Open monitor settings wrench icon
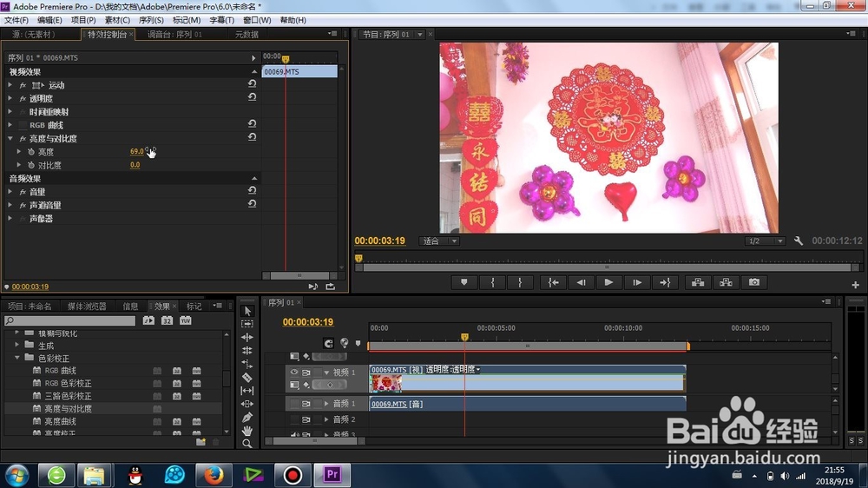Screen dimensions: 868x488 799,241
